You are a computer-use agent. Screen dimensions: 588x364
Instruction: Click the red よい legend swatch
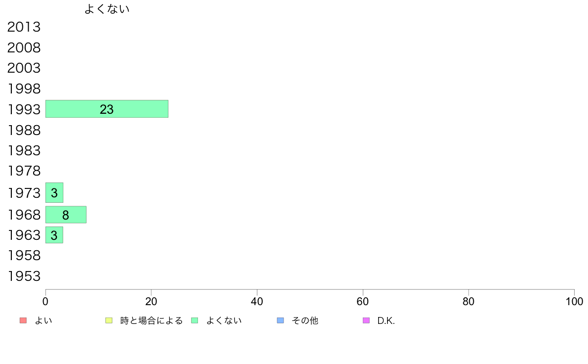click(x=23, y=320)
